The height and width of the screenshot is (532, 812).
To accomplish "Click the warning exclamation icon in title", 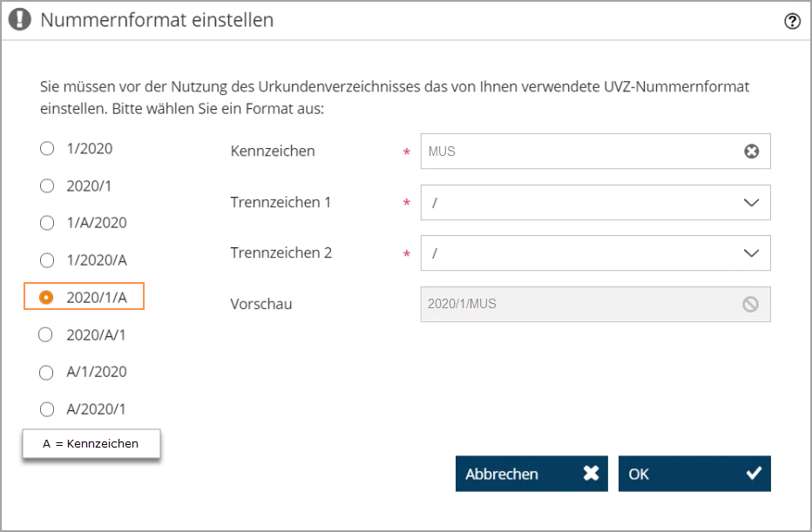I will [20, 19].
